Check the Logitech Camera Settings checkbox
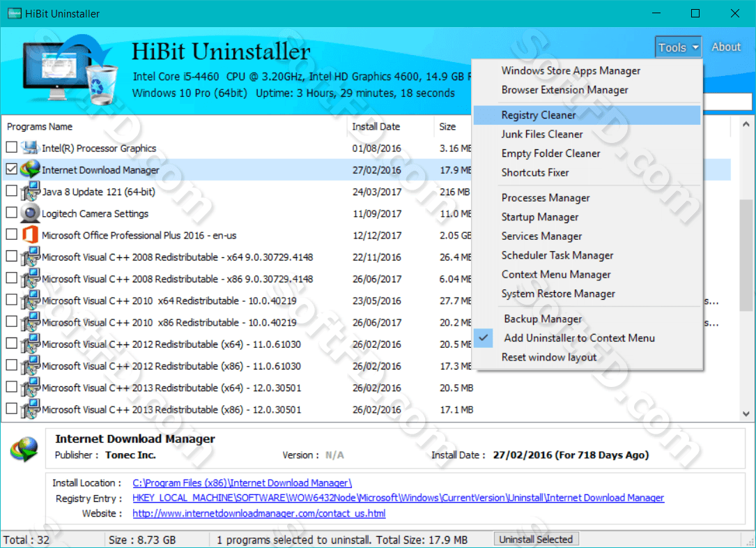 pyautogui.click(x=12, y=212)
